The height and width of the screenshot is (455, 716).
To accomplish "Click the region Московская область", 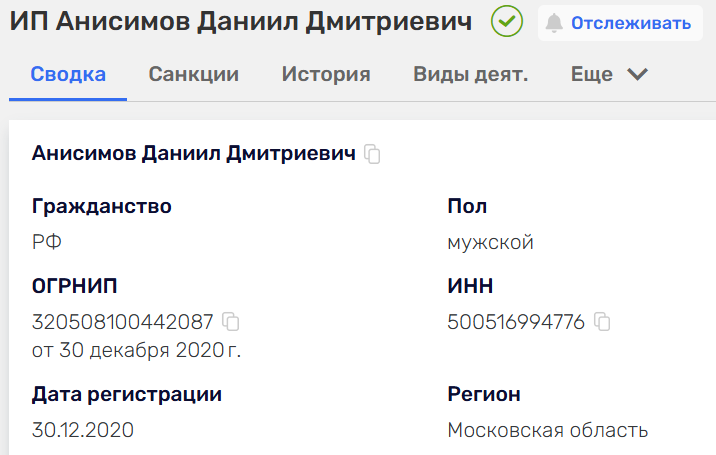I will click(547, 430).
